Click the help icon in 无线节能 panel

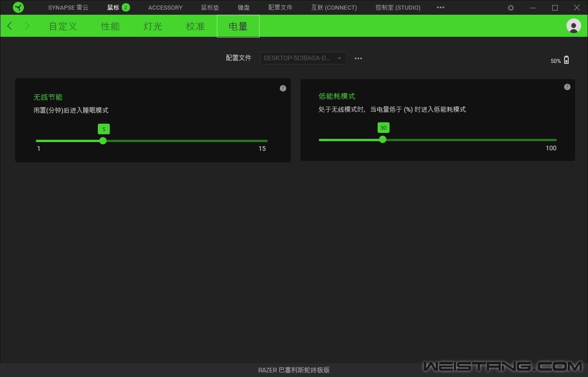283,88
